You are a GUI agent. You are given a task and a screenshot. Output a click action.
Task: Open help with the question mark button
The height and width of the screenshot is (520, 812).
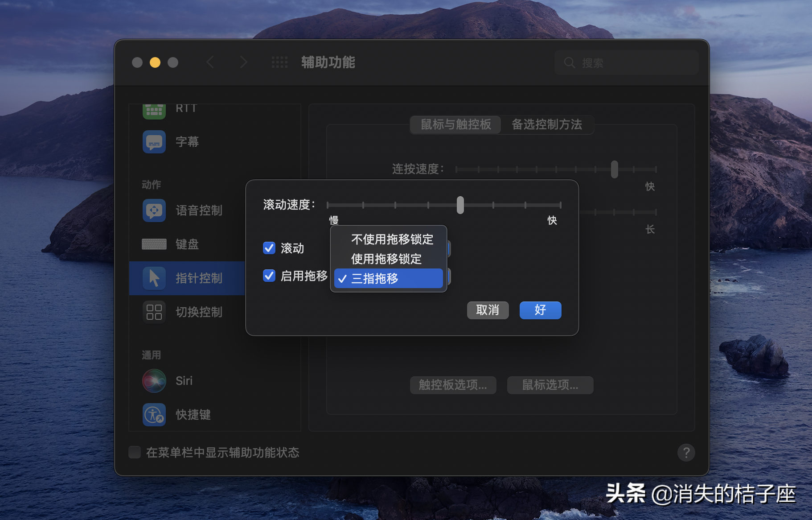pos(686,453)
